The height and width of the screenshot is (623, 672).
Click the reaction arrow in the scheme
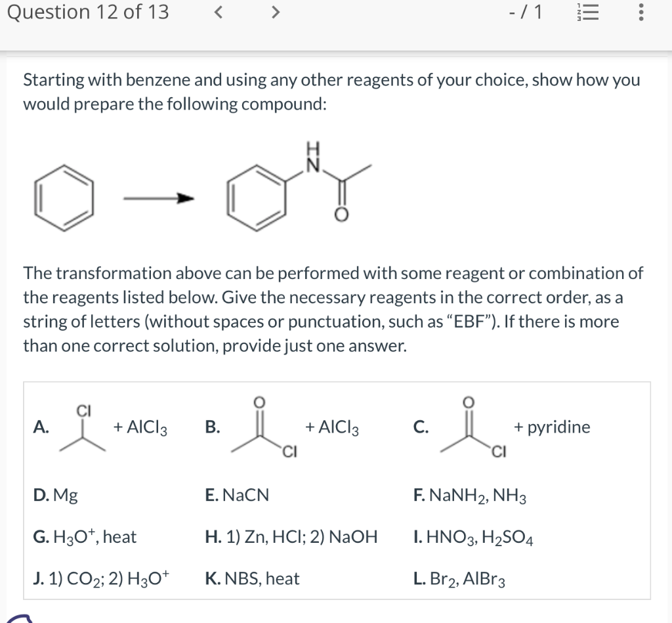[x=157, y=197]
